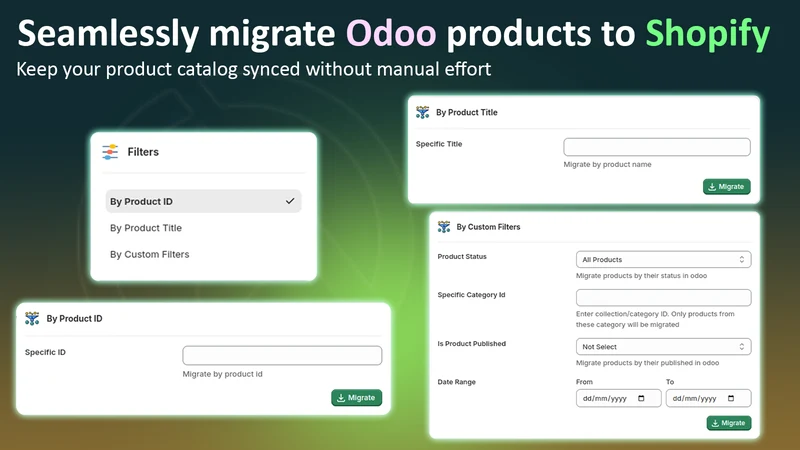Viewport: 800px width, 450px height.
Task: Select By Product Title filter option
Action: pos(146,228)
